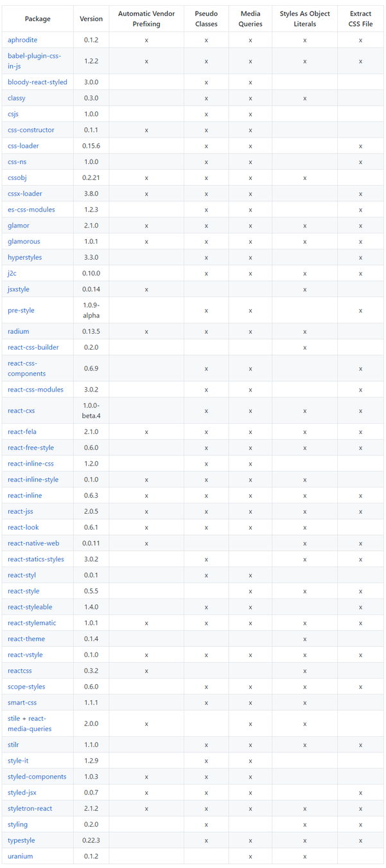Click the react-styleable link
The image size is (386, 868).
pos(30,607)
